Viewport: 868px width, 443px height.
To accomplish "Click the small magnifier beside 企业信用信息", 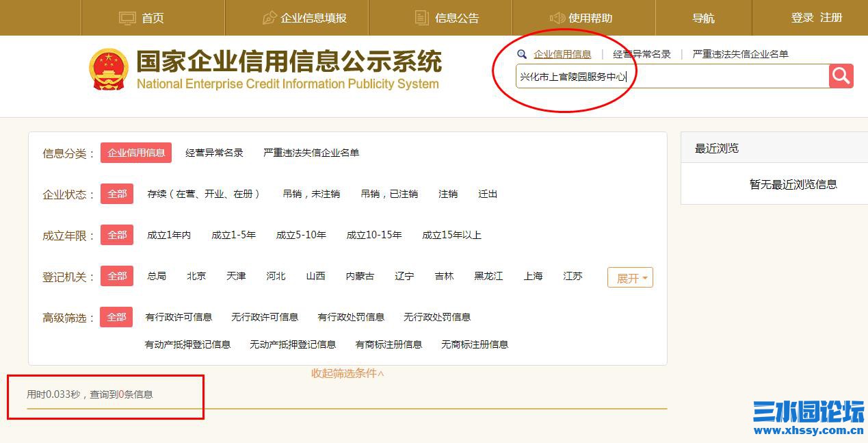I will coord(522,54).
